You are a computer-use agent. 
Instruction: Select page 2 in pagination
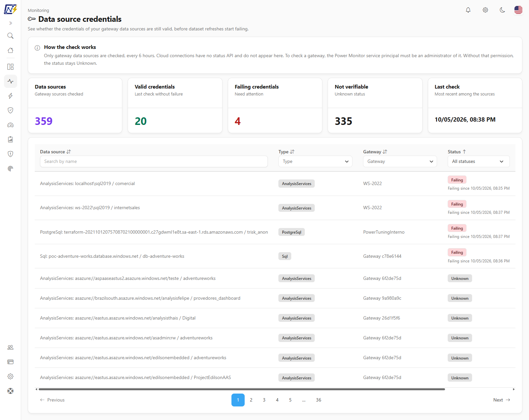coord(251,400)
